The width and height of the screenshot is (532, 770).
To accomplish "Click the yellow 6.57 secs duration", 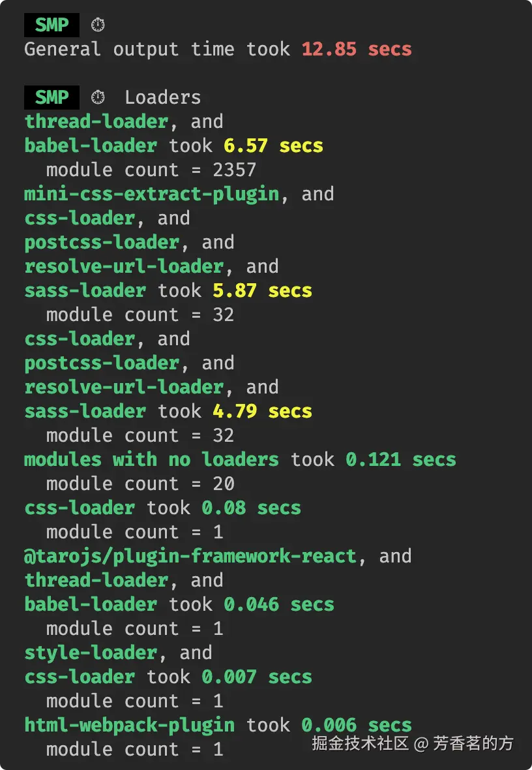I will coord(273,146).
